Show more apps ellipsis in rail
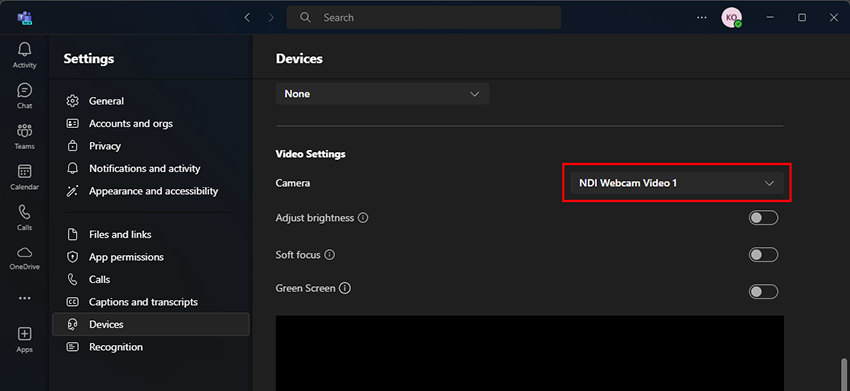Screen dimensions: 850x391 coord(24,298)
